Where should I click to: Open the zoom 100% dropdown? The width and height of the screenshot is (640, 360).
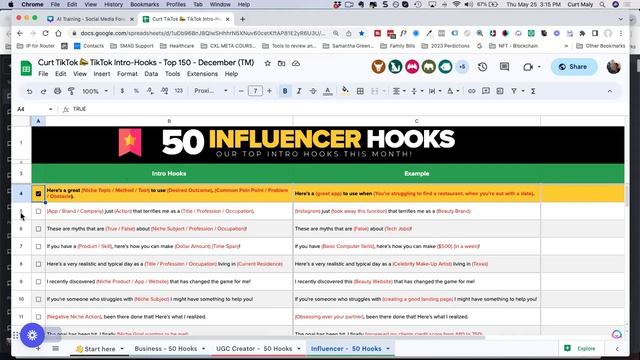(95, 91)
